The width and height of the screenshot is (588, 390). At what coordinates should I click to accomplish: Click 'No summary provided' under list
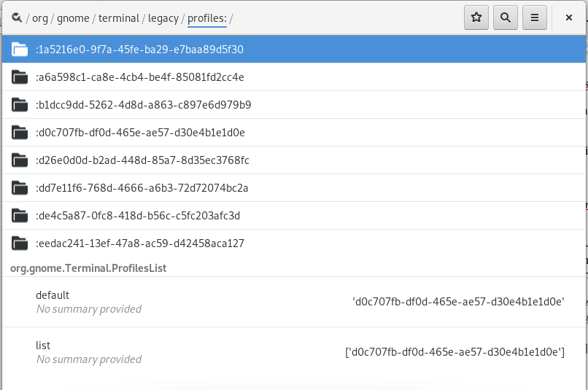point(89,359)
